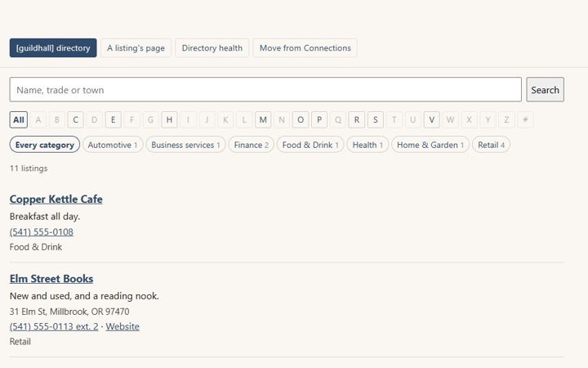Click the Search button

click(545, 90)
